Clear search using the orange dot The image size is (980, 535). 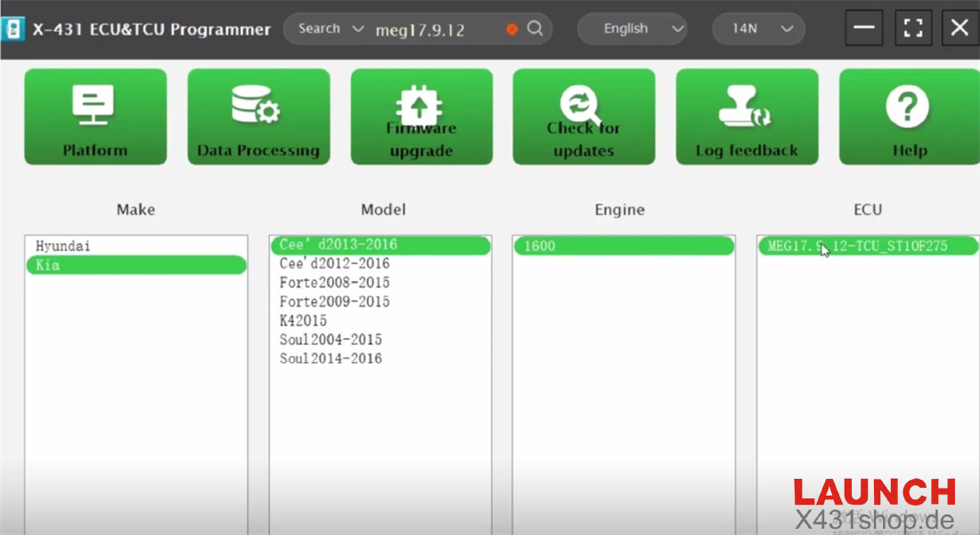point(511,29)
